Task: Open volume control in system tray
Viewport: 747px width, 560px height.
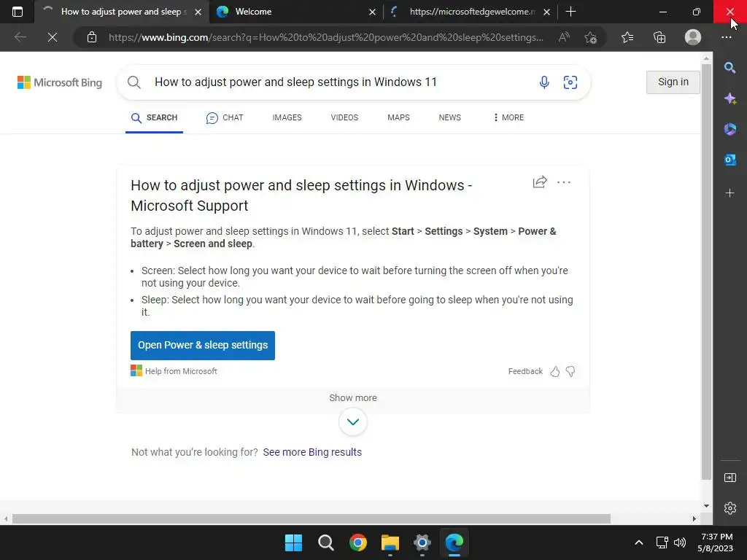Action: click(x=680, y=542)
